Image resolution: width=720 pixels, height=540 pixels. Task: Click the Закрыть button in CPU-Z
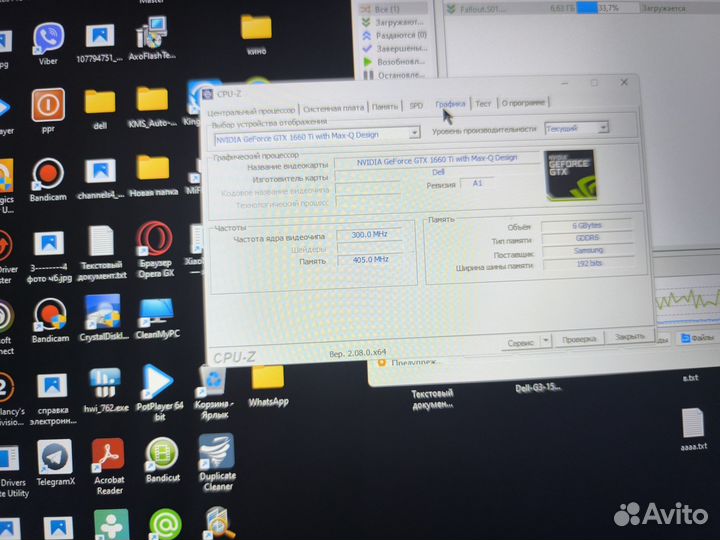(x=630, y=337)
